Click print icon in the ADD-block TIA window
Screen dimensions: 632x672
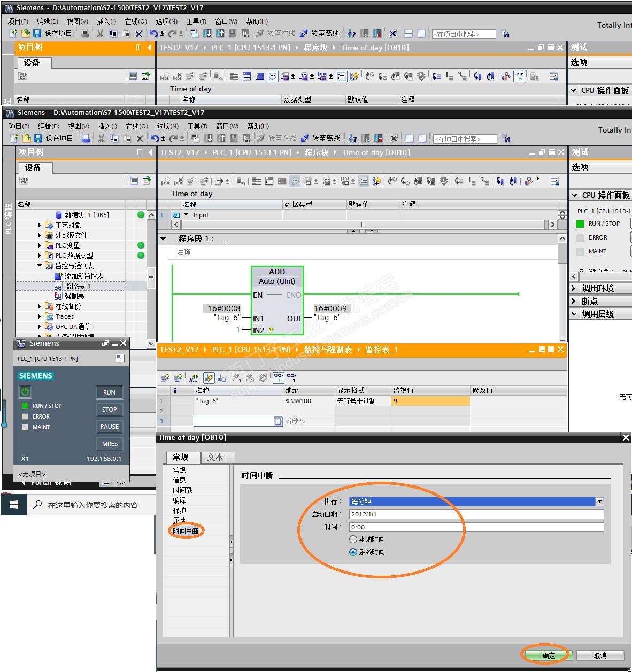pyautogui.click(x=86, y=138)
